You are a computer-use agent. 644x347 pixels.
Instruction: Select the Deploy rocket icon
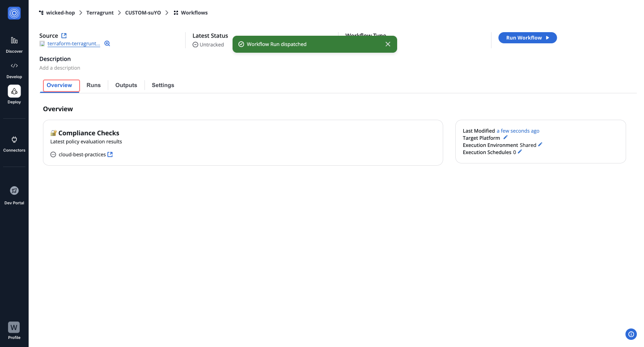point(14,92)
